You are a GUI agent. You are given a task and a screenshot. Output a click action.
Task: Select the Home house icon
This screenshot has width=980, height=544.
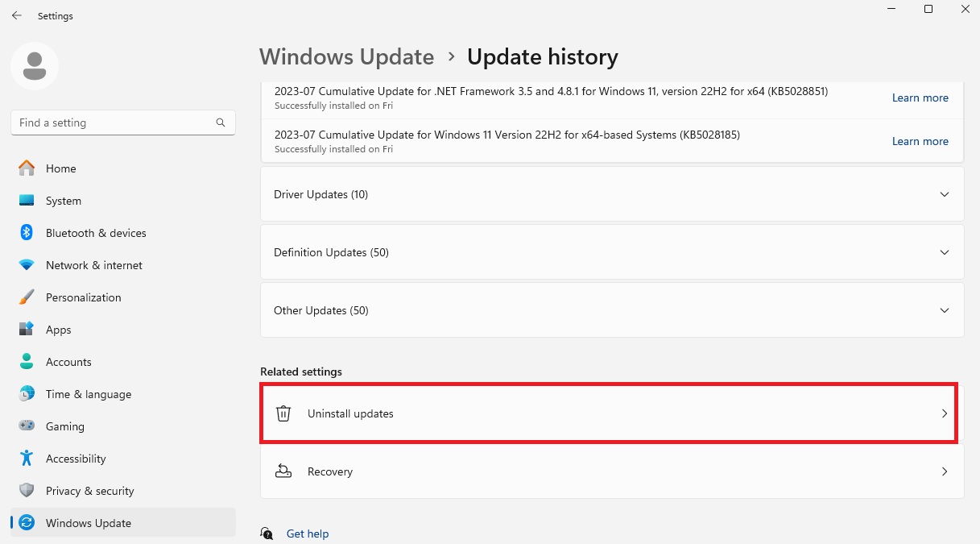coord(27,168)
